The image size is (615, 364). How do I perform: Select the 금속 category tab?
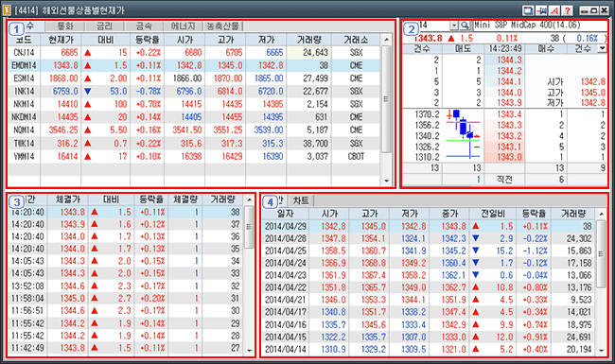pos(144,26)
